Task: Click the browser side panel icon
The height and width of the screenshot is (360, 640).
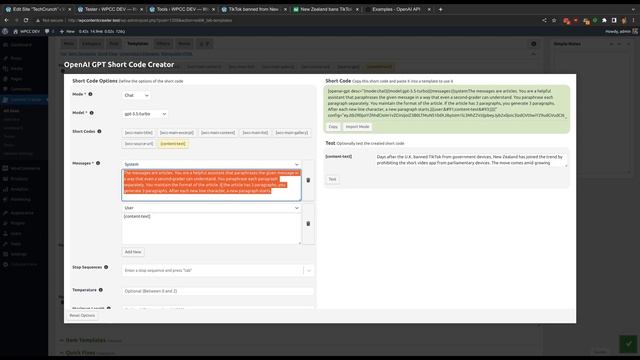Action: 614,20
